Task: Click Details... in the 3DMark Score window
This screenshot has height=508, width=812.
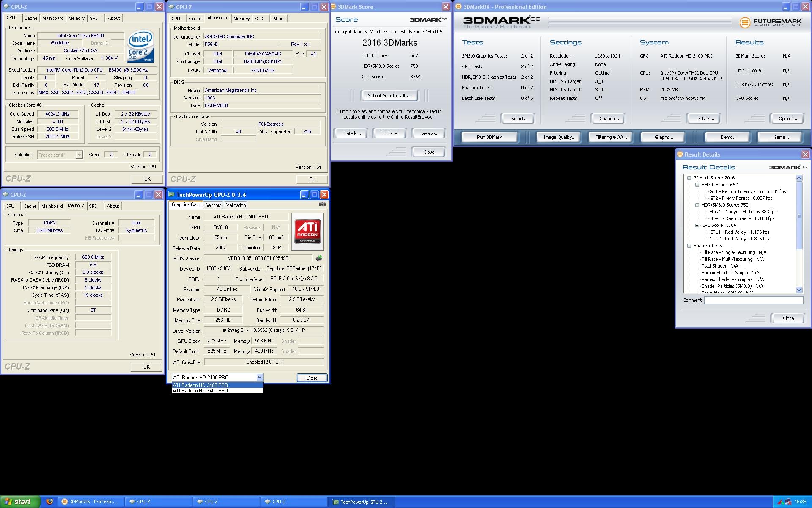Action: [352, 133]
